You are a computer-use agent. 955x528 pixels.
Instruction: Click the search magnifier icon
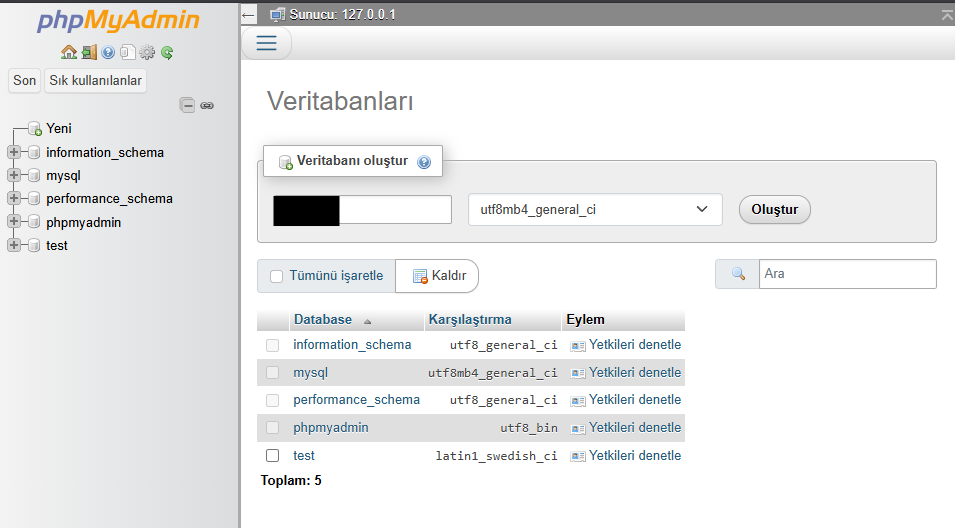pyautogui.click(x=738, y=274)
